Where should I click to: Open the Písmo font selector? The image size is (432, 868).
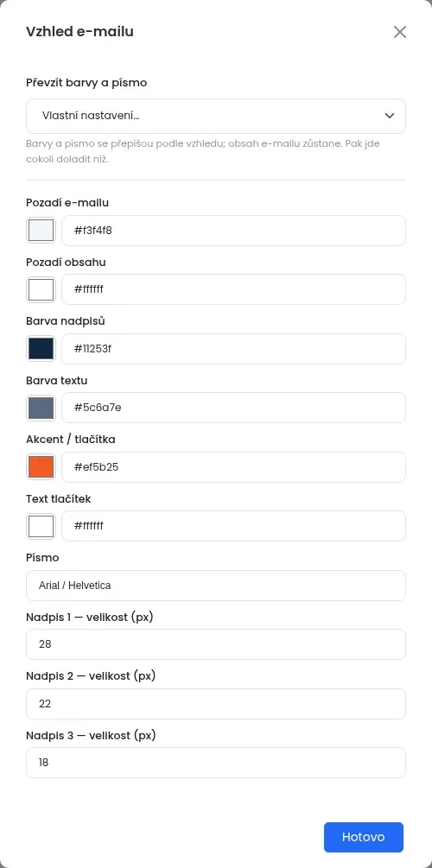[216, 585]
